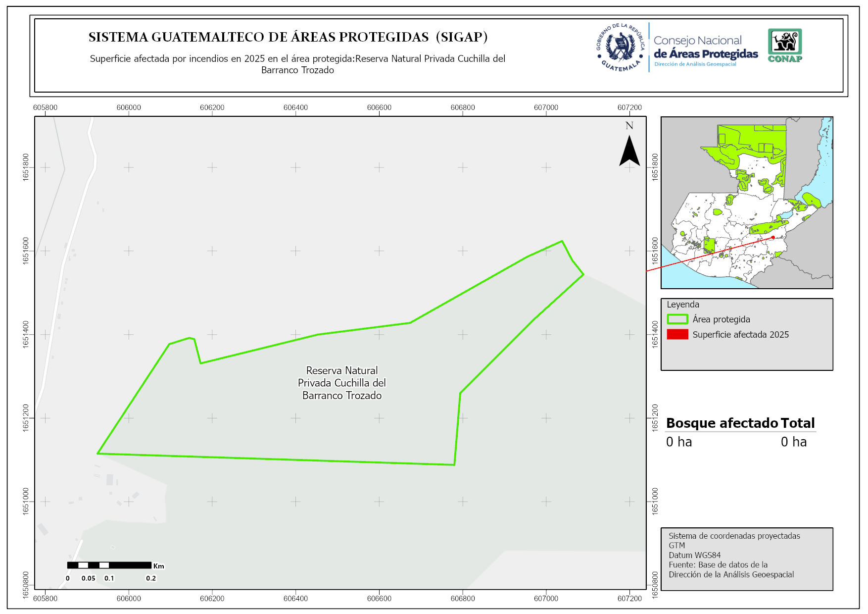Image resolution: width=868 pixels, height=614 pixels.
Task: Click the Gobierno de Guatemala seal
Action: [x=621, y=48]
